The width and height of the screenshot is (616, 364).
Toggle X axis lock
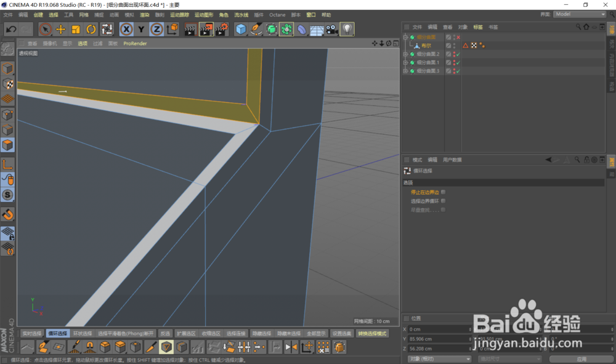126,30
